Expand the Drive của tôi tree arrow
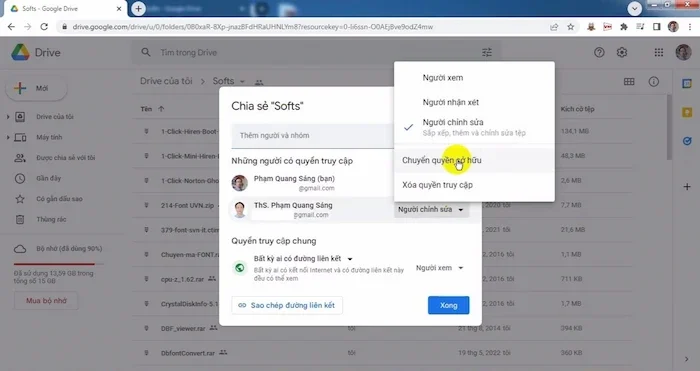 tap(8, 117)
